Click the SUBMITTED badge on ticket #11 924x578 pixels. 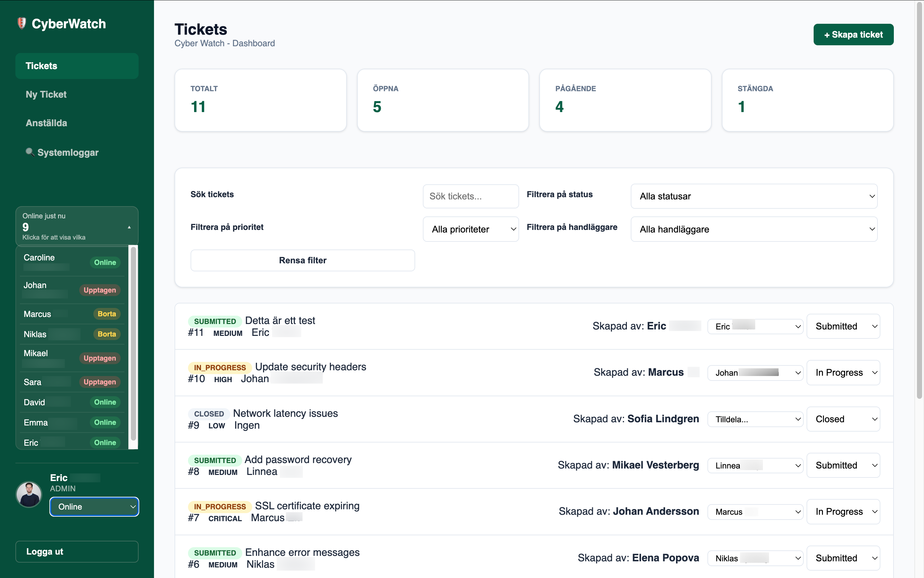tap(215, 321)
